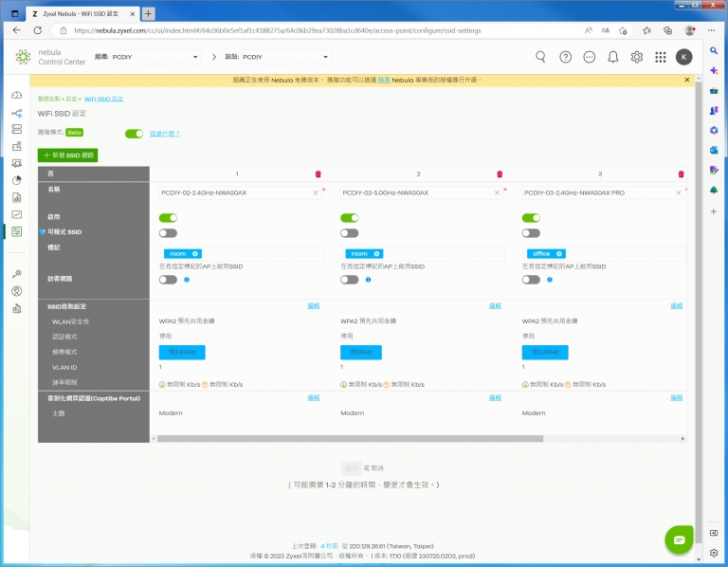Image resolution: width=728 pixels, height=567 pixels.
Task: Toggle enabled switch for PCDIY-02-5.0GHz-NWA50AX
Action: (350, 218)
